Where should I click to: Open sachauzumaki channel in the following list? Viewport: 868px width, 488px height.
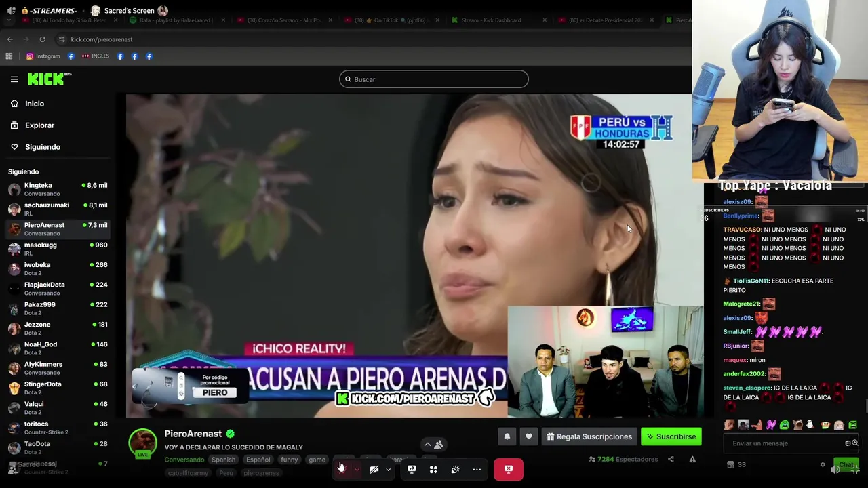[x=58, y=209]
